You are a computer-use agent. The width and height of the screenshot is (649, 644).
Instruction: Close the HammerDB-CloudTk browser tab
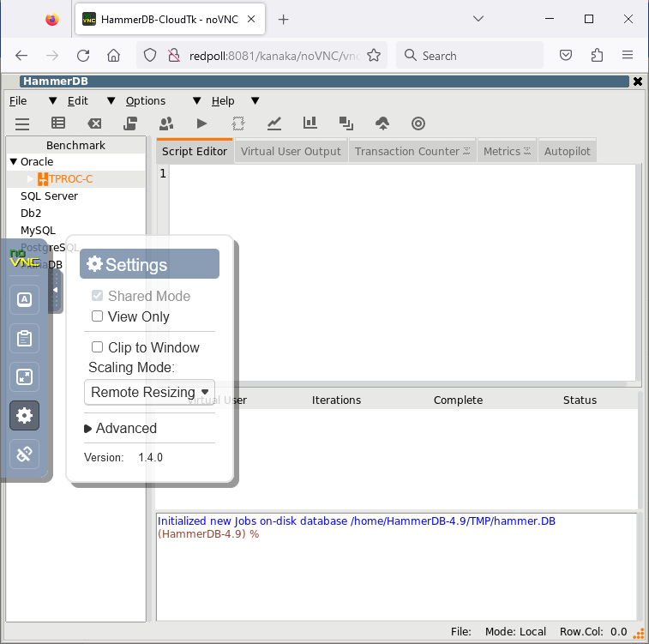pos(251,19)
